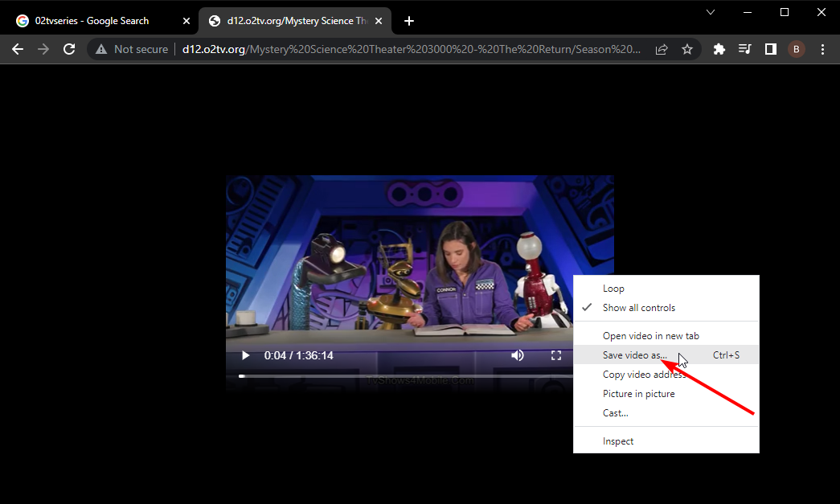The image size is (840, 504).
Task: Bookmark this tab with star icon
Action: point(687,49)
